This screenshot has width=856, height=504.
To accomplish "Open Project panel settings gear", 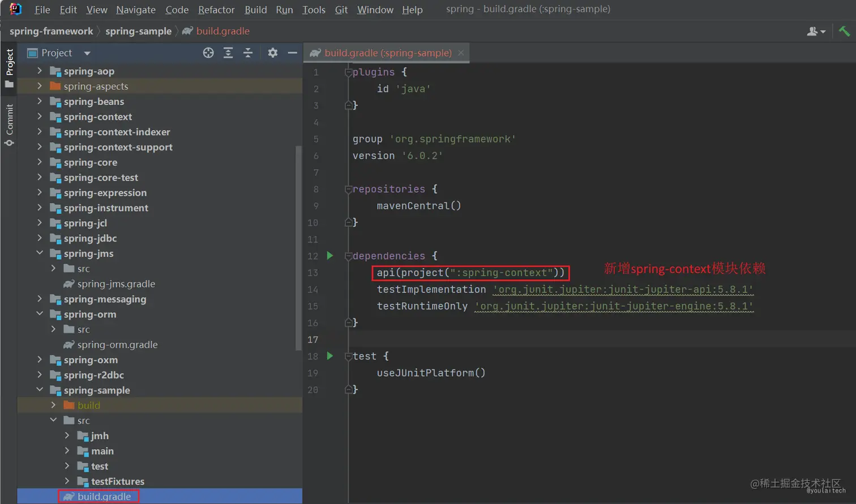I will (x=273, y=53).
